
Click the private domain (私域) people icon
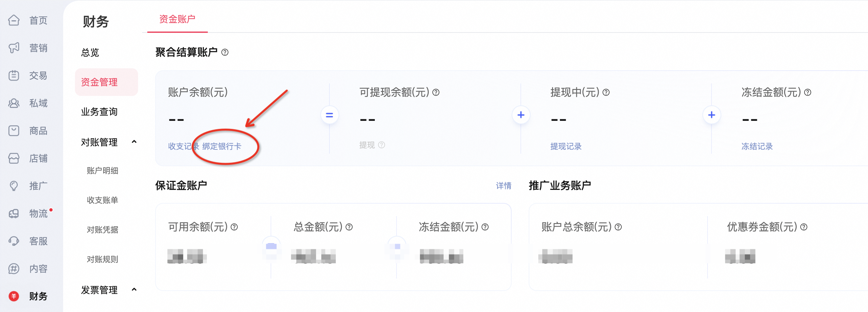tap(14, 103)
